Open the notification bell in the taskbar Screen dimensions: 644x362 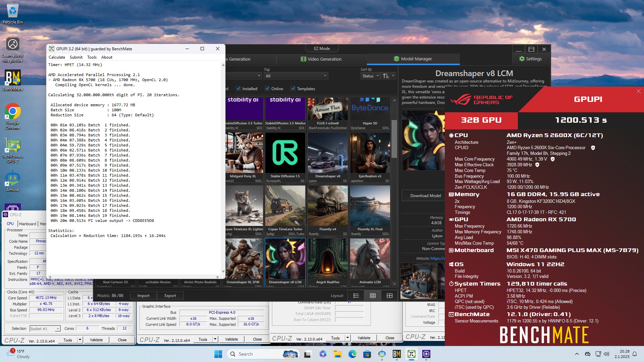coord(635,354)
